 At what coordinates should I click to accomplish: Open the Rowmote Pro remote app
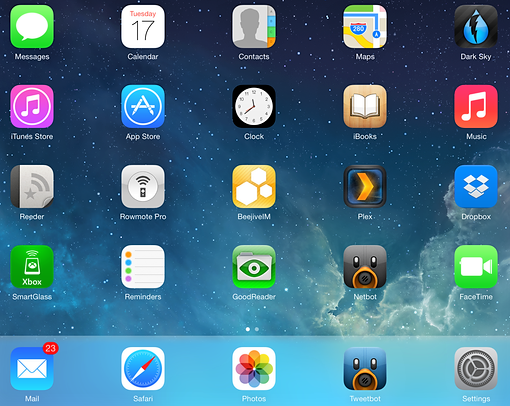(x=143, y=187)
